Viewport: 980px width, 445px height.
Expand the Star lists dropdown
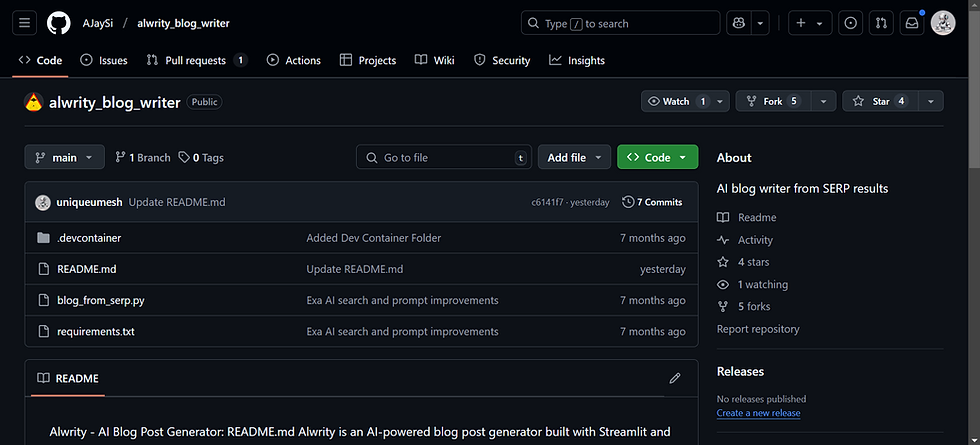[931, 101]
